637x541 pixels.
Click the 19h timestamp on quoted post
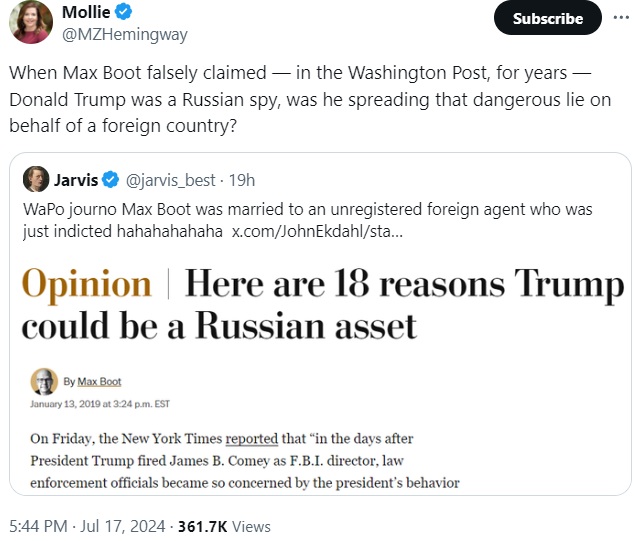click(x=241, y=180)
